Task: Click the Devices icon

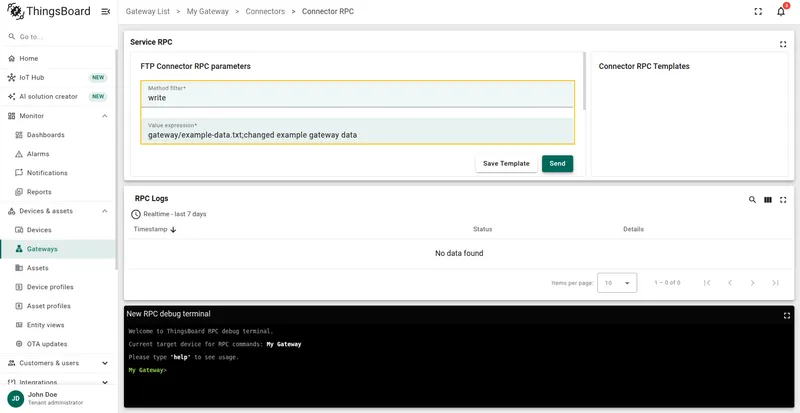Action: point(19,230)
